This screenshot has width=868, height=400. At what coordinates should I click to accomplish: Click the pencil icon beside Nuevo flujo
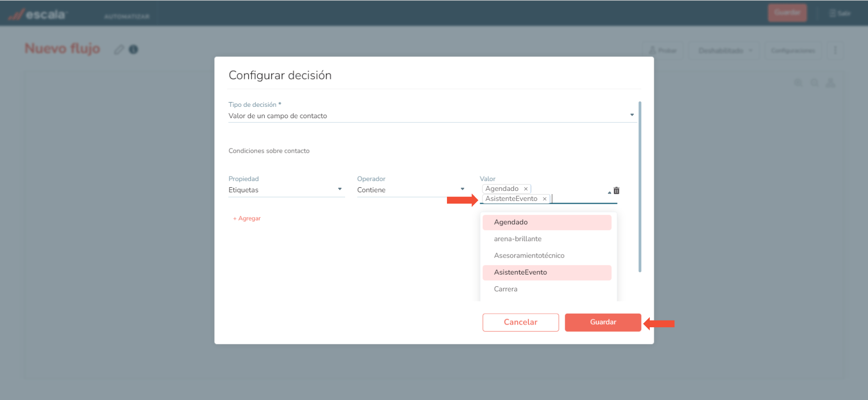tap(119, 50)
